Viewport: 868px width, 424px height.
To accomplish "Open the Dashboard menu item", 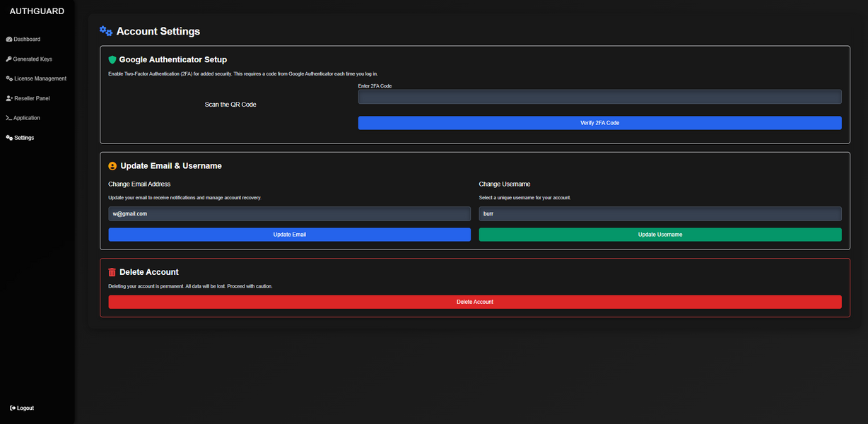I will pyautogui.click(x=27, y=40).
